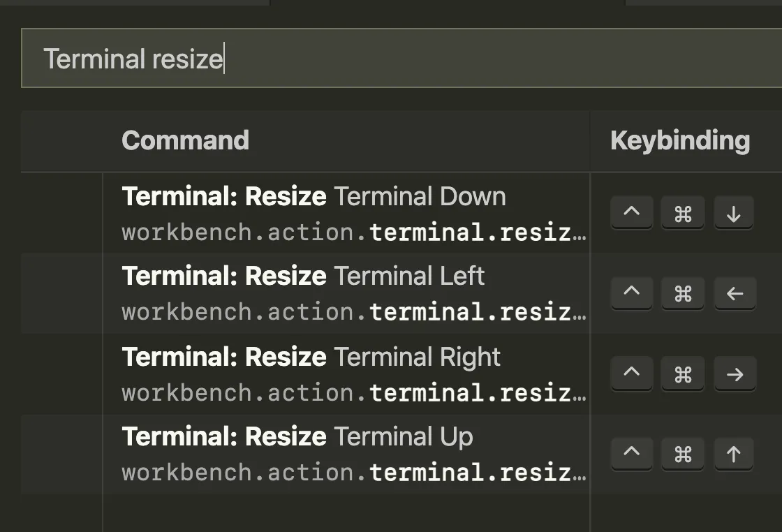Click Command key icon in Terminal Up row
The image size is (782, 532).
tap(683, 455)
